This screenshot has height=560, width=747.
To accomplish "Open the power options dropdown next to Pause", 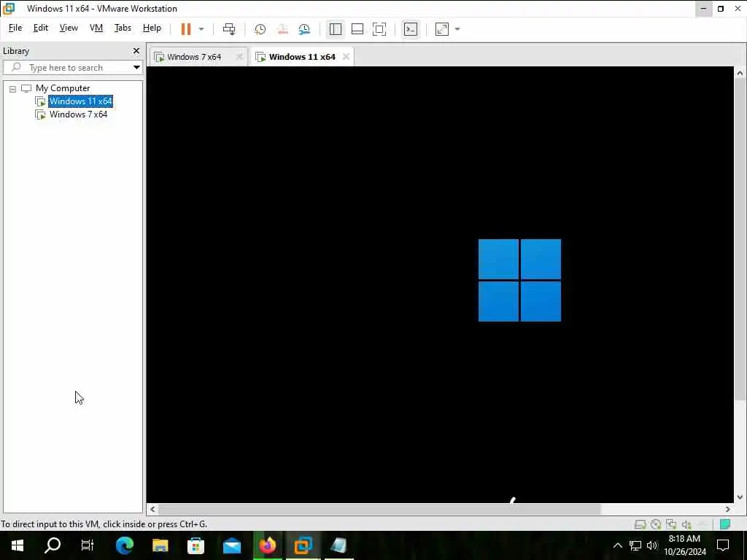I will 201,29.
